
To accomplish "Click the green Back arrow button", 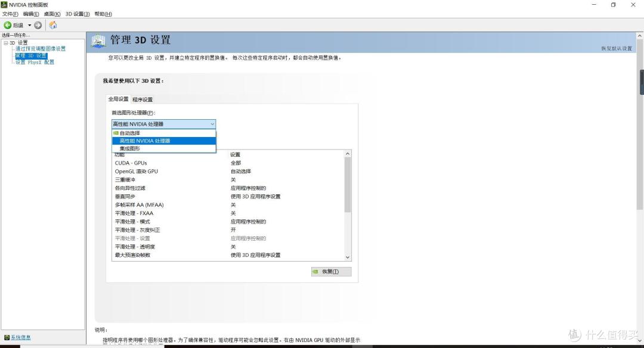I will click(7, 26).
